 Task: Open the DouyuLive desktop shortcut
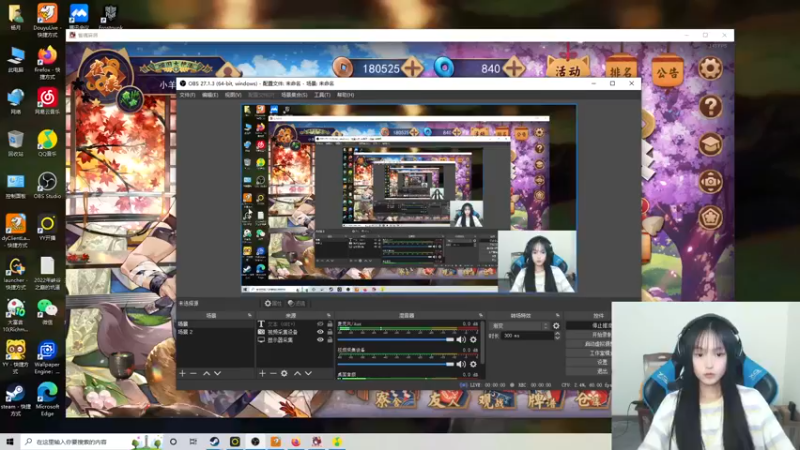click(47, 21)
